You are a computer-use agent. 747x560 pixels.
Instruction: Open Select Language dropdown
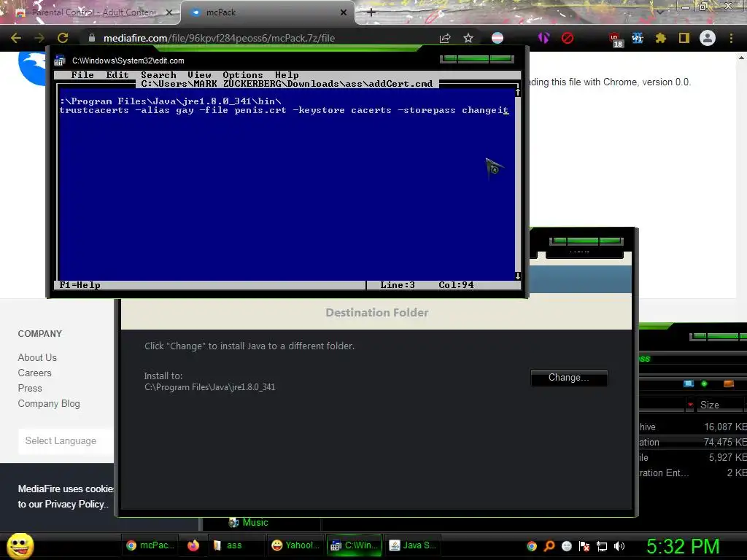(66, 441)
